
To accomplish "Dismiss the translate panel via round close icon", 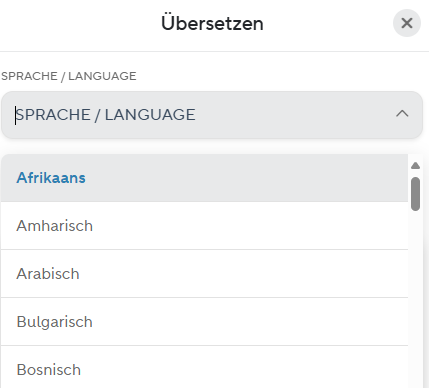I will 407,23.
